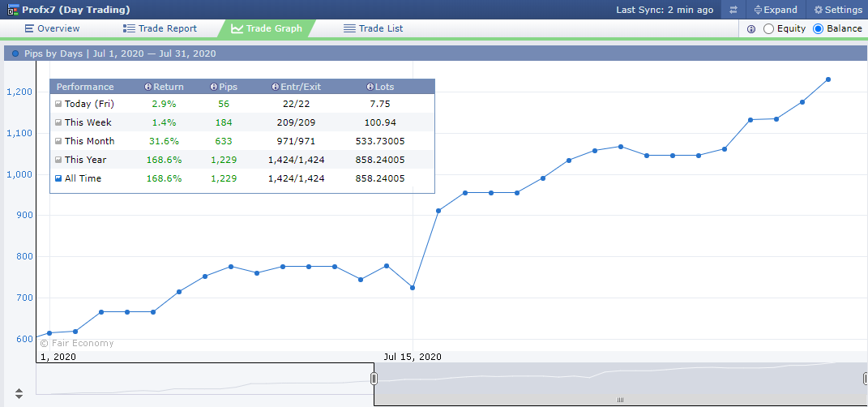Select the Trade Graph tab
The height and width of the screenshot is (407, 868).
pos(267,28)
